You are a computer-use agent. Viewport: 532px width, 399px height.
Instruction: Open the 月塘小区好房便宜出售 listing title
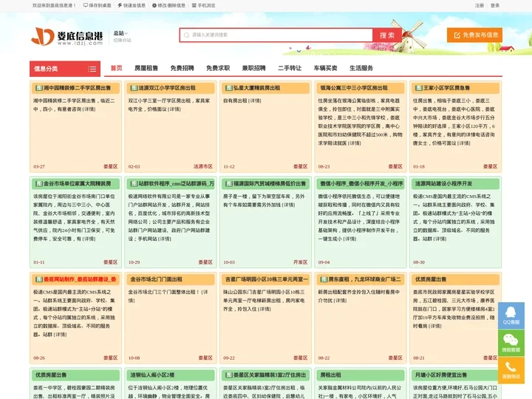click(x=441, y=375)
